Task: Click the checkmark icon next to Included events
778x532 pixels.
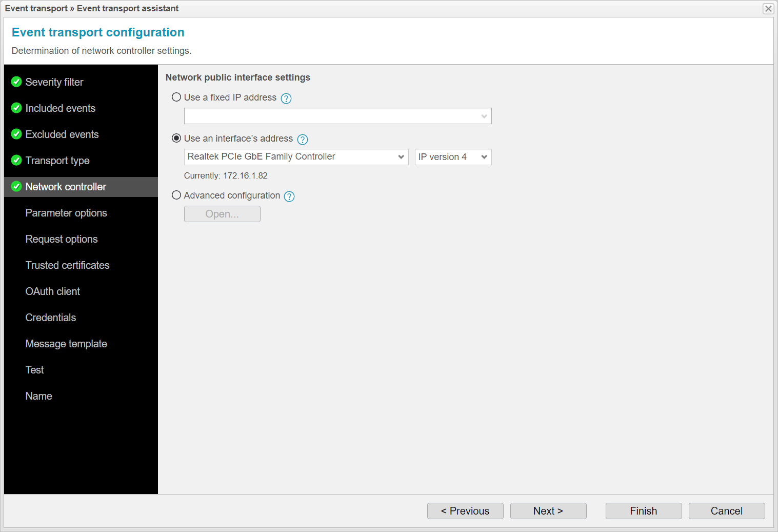Action: click(16, 108)
